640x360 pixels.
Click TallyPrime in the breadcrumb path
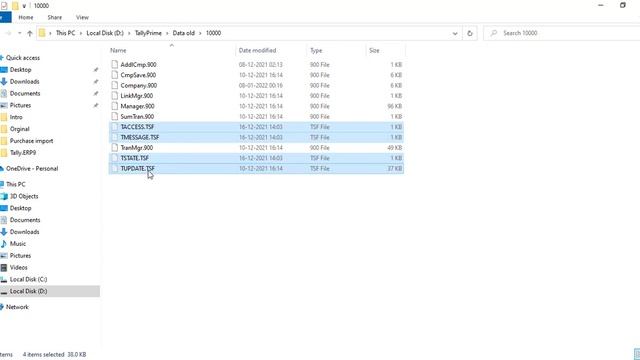[x=148, y=33]
